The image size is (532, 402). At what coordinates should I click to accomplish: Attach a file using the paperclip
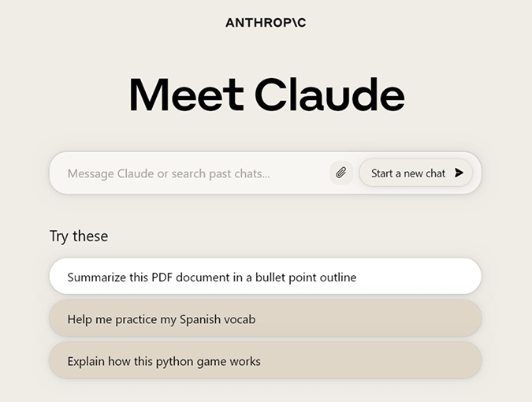pyautogui.click(x=340, y=173)
